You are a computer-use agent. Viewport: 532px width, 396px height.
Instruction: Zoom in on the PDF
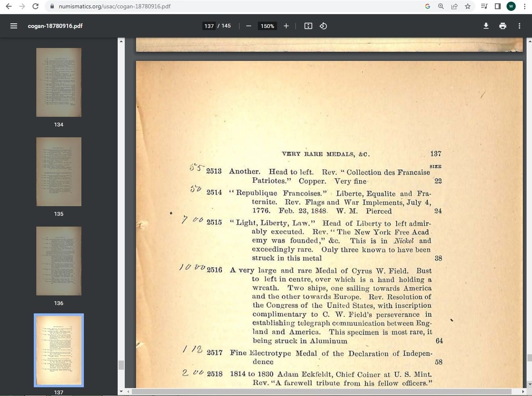point(286,26)
